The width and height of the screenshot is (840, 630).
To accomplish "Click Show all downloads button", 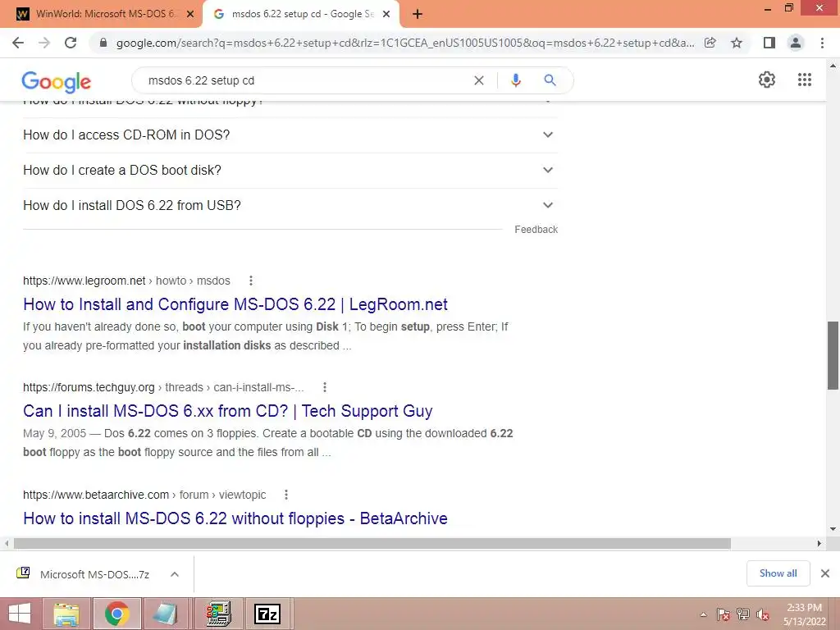I will [x=778, y=573].
